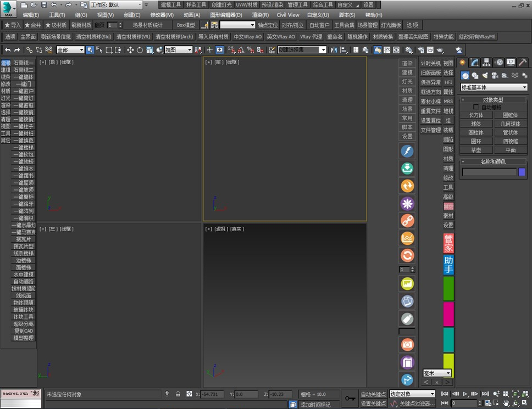Click the play animation button
This screenshot has width=532, height=409.
[465, 394]
